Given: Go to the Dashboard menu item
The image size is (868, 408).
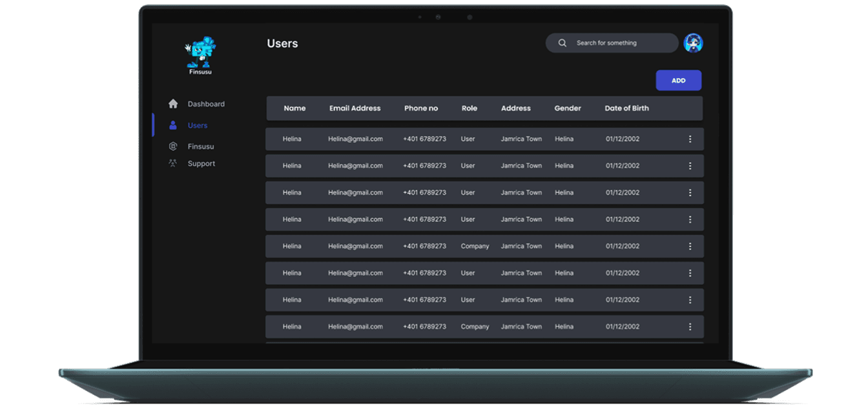Looking at the screenshot, I should tap(206, 104).
